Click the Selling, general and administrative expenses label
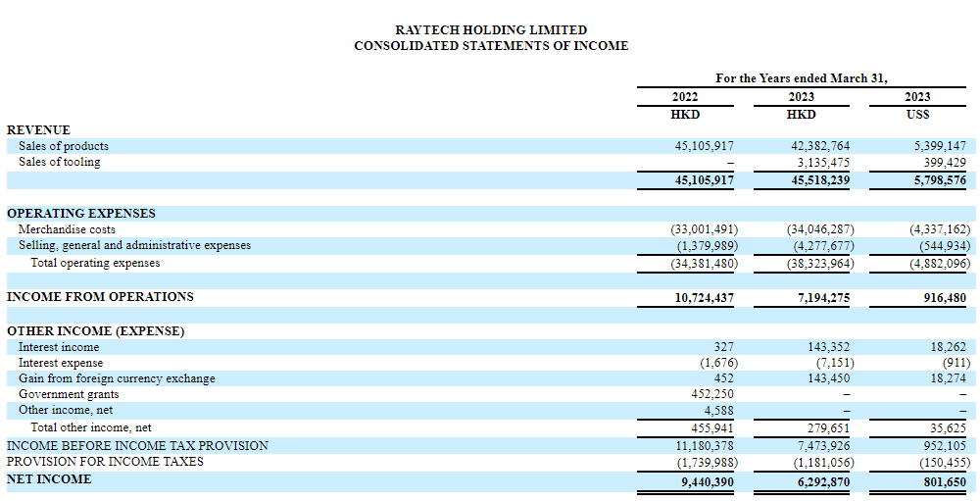The image size is (980, 501). [134, 245]
